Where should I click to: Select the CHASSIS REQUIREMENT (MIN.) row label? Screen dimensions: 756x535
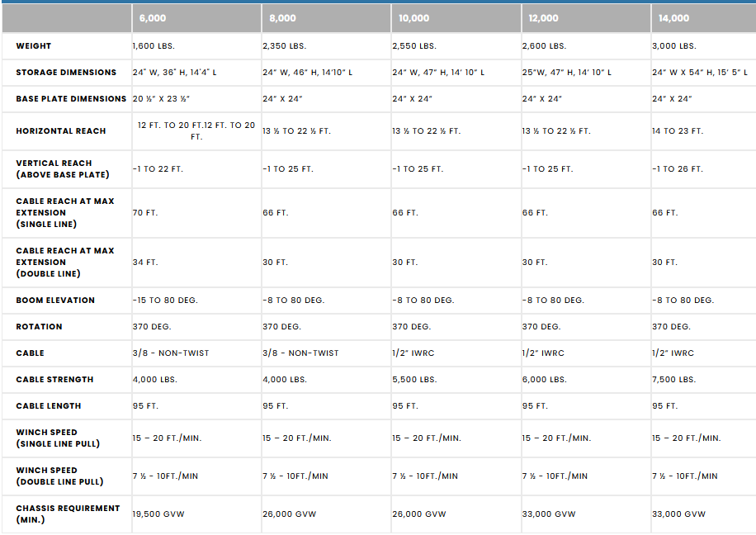pyautogui.click(x=68, y=514)
